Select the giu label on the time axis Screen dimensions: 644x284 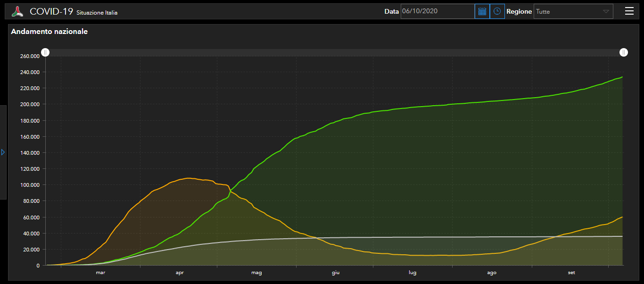point(335,273)
